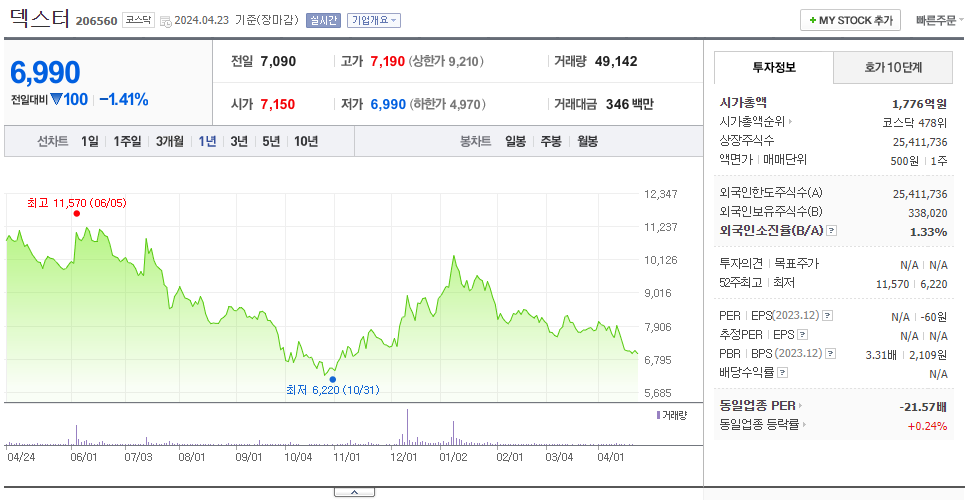The width and height of the screenshot is (968, 500).
Task: Click the 12,347 price axis label
Action: tap(661, 194)
